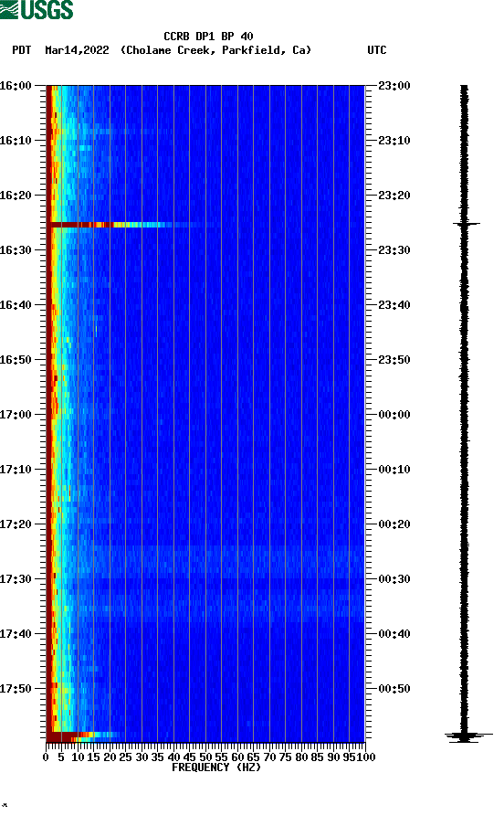Click the location text "(Cholame Creek, Parkfield, Ca)"
This screenshot has width=504, height=815.
tap(215, 50)
